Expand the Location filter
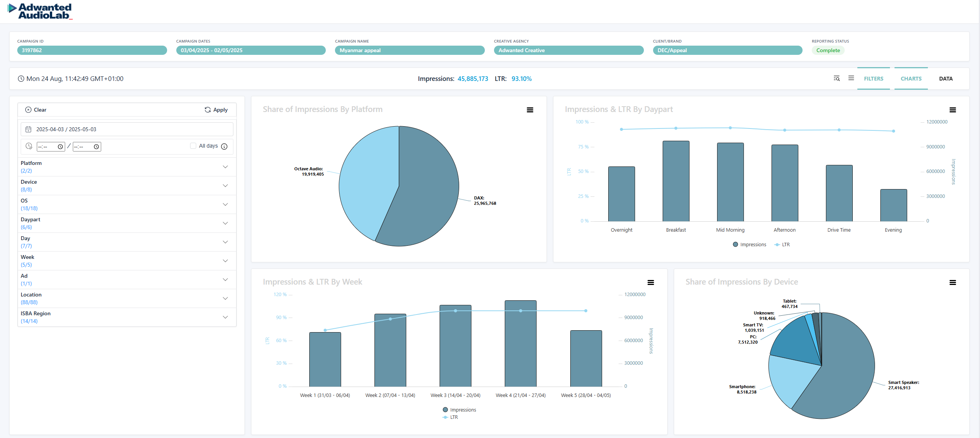This screenshot has width=980, height=438. 127,298
